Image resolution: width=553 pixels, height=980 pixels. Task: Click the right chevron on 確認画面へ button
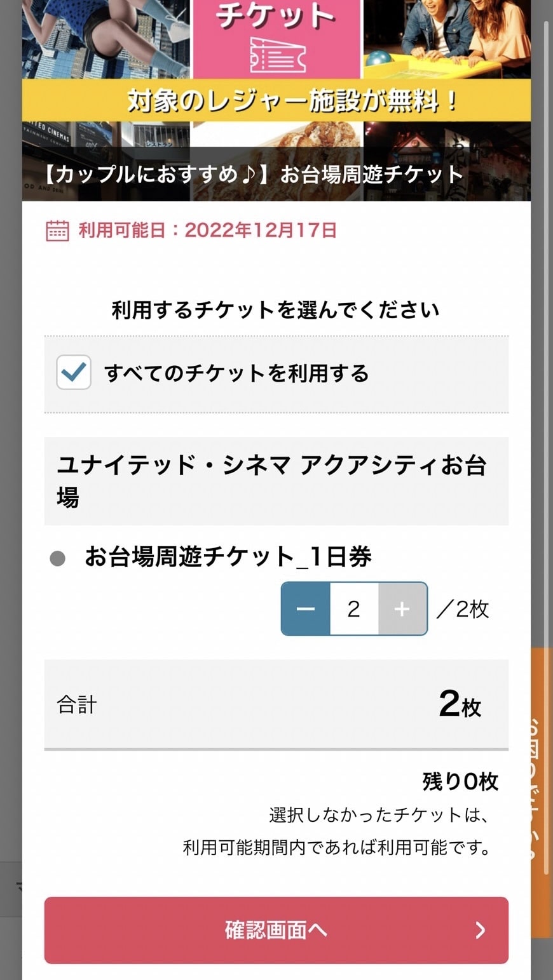click(481, 930)
